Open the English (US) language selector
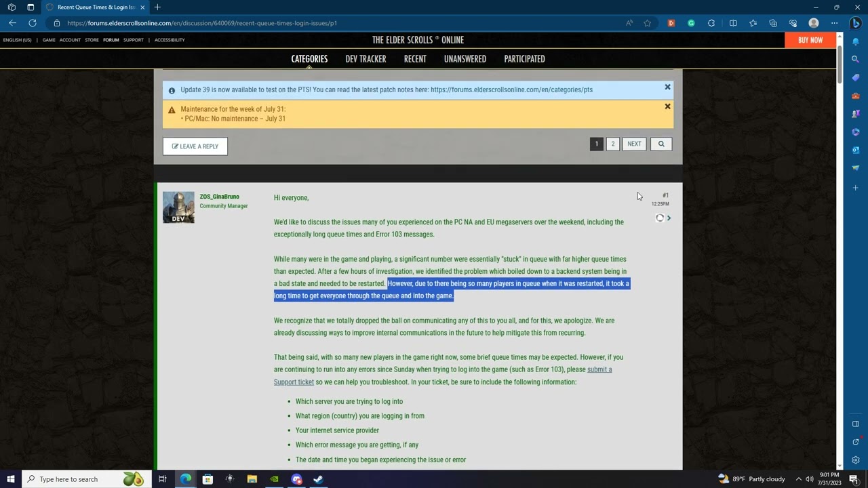Image resolution: width=868 pixels, height=488 pixels. [x=17, y=40]
